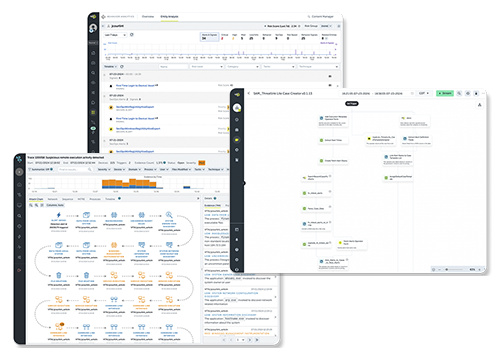Screen dimensions: 500x360
Task: Click home icon in Trace window sidebar
Action: click(19, 184)
